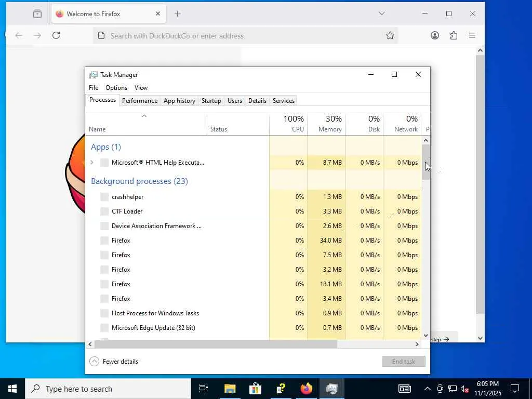Open the notification center icon
The width and height of the screenshot is (532, 399).
pyautogui.click(x=515, y=389)
